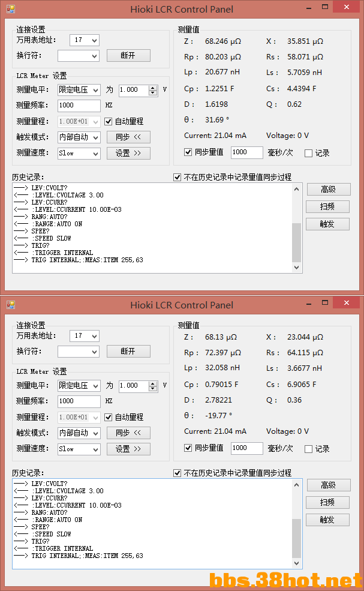Click app icon in top window title bar

(11, 8)
